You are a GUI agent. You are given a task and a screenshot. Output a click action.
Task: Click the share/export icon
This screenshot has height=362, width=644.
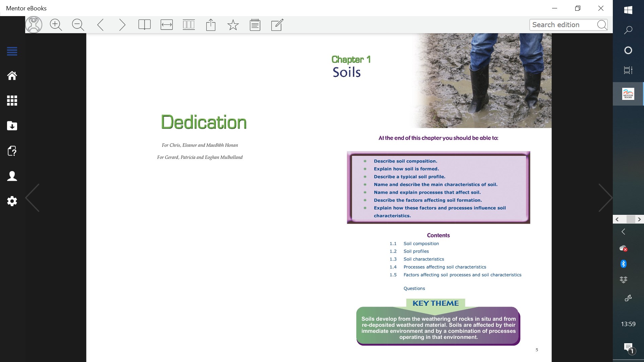(x=211, y=25)
